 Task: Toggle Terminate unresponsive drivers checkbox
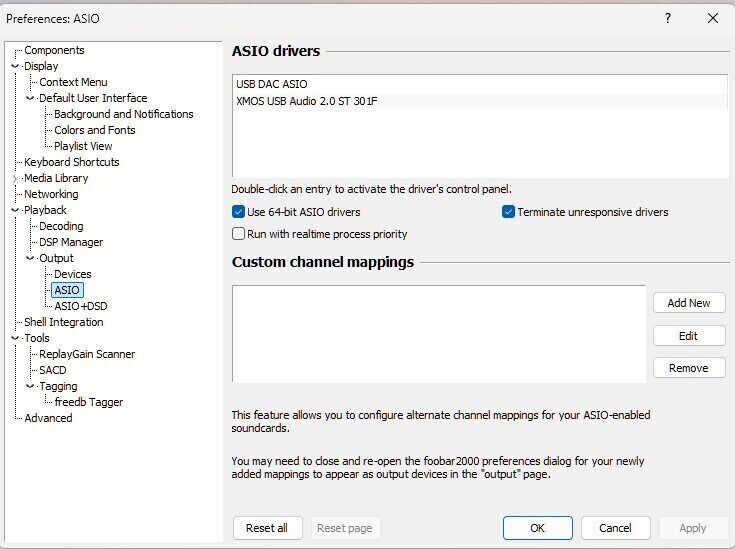coord(508,212)
